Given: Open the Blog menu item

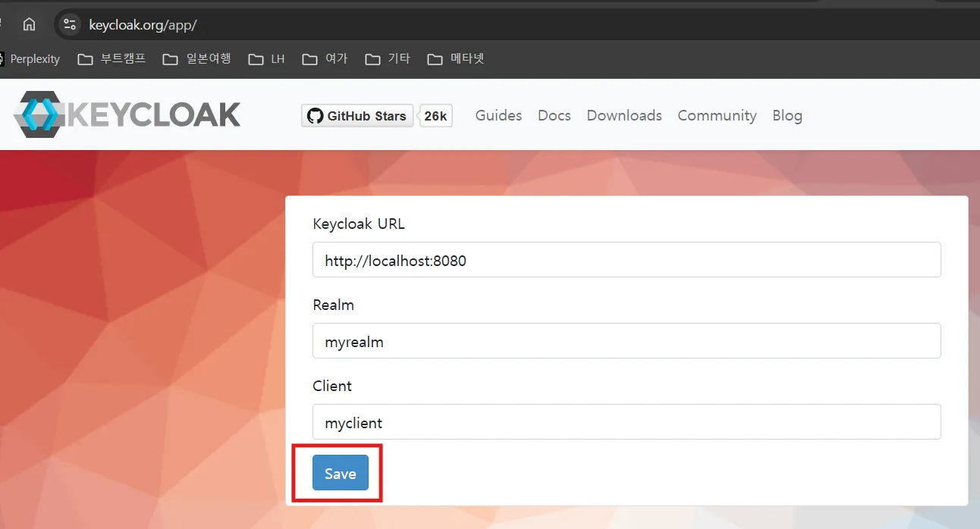Looking at the screenshot, I should (787, 115).
